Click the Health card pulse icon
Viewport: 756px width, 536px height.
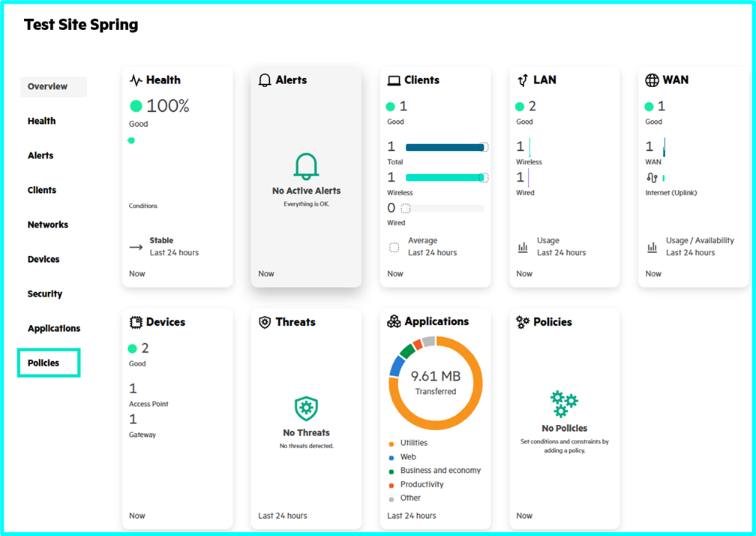(136, 80)
